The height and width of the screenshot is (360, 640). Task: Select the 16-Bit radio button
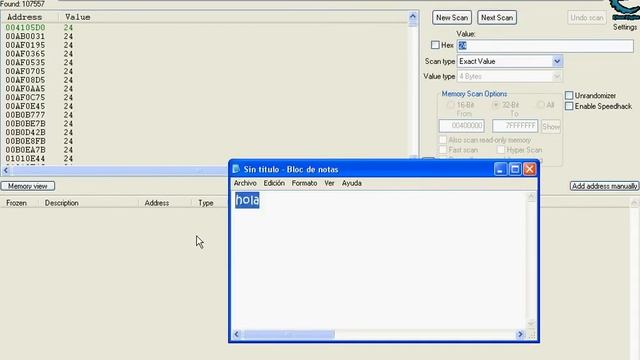coord(451,105)
